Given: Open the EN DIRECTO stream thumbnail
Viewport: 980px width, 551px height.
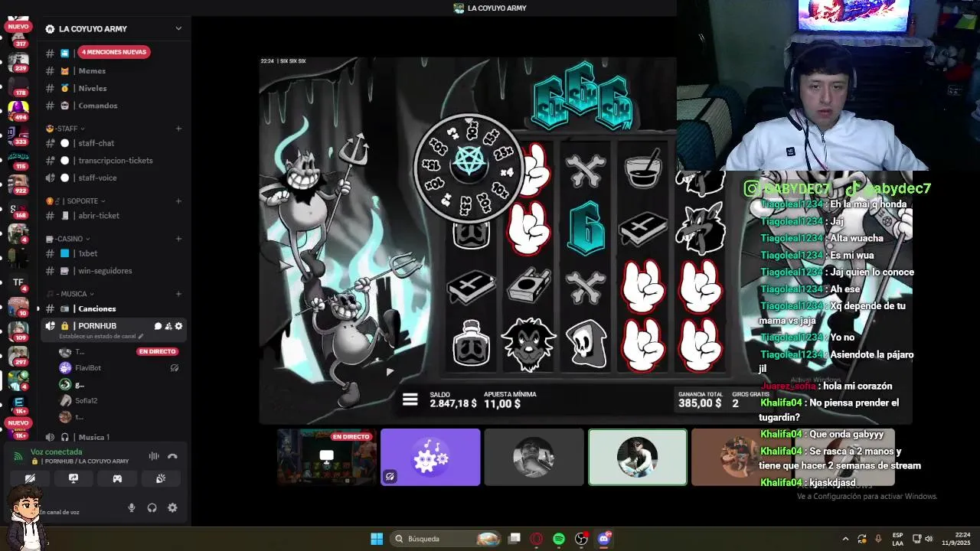Looking at the screenshot, I should click(x=327, y=457).
